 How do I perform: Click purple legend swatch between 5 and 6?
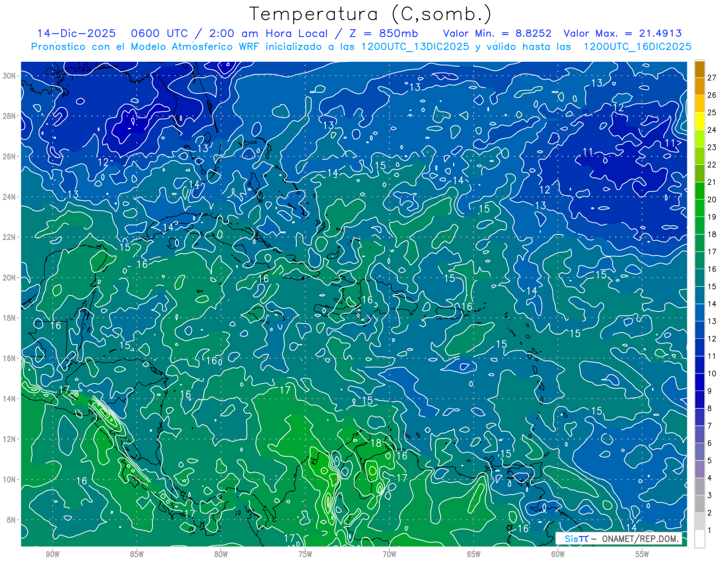tap(699, 452)
